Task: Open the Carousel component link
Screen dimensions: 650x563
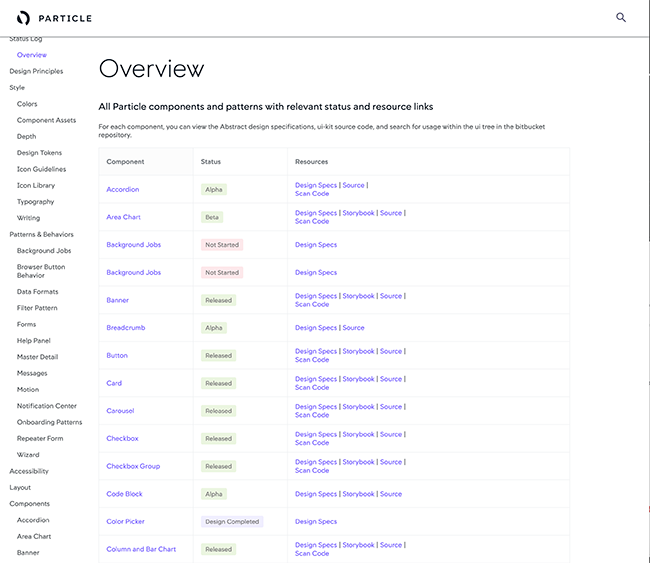Action: (120, 411)
